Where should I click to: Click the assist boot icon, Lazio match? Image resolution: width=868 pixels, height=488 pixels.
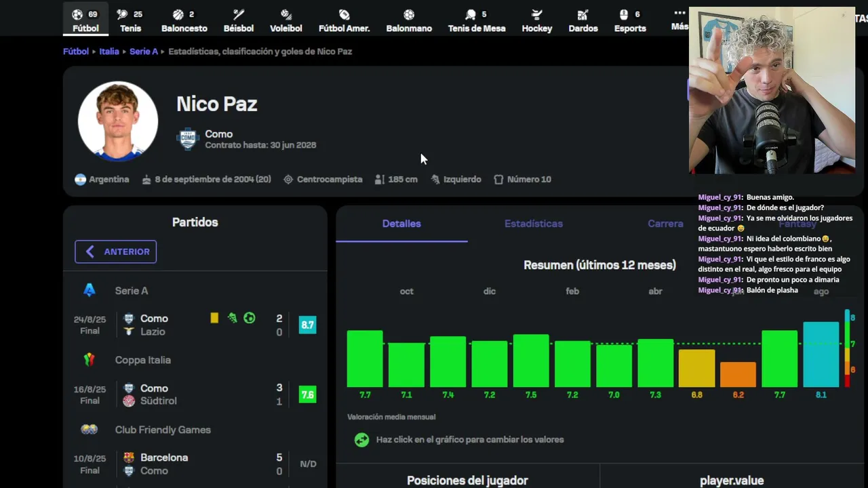(232, 318)
